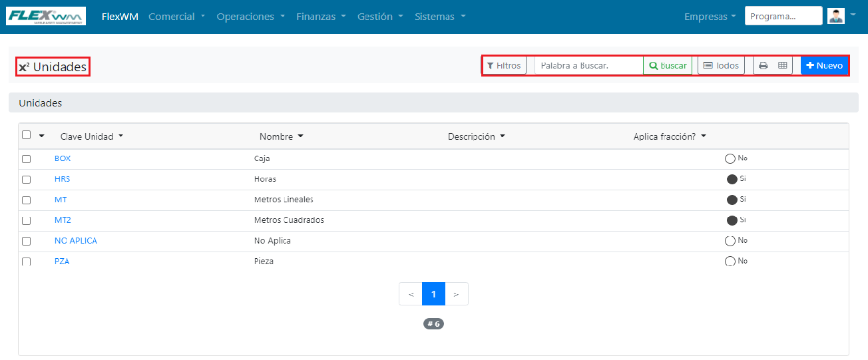Open the NO APLICA unit link
The image size is (868, 360).
coord(76,241)
